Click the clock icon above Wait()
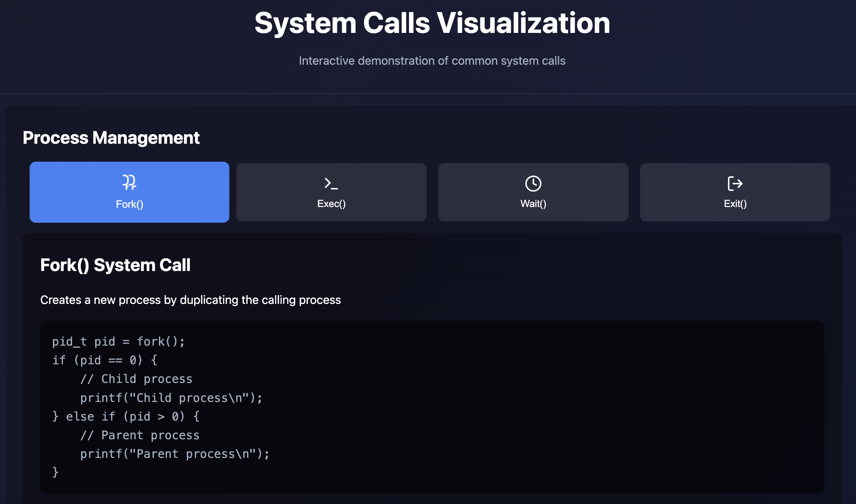The height and width of the screenshot is (504, 856). (x=533, y=184)
